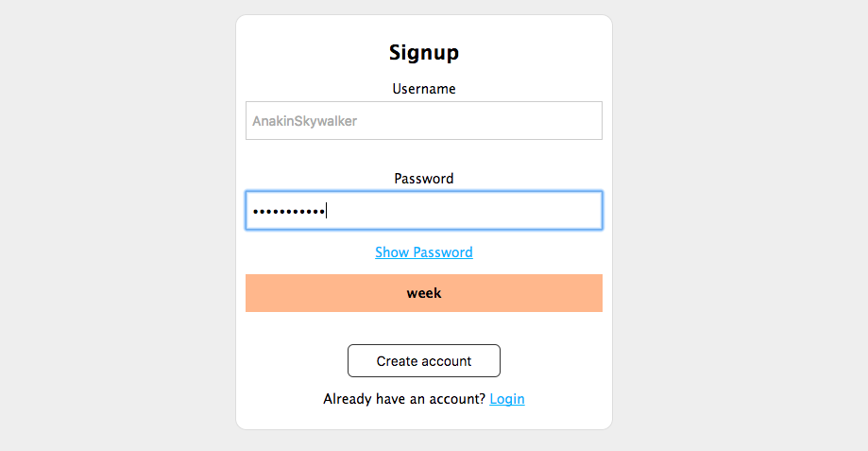Click the outlined Create account button

(424, 361)
